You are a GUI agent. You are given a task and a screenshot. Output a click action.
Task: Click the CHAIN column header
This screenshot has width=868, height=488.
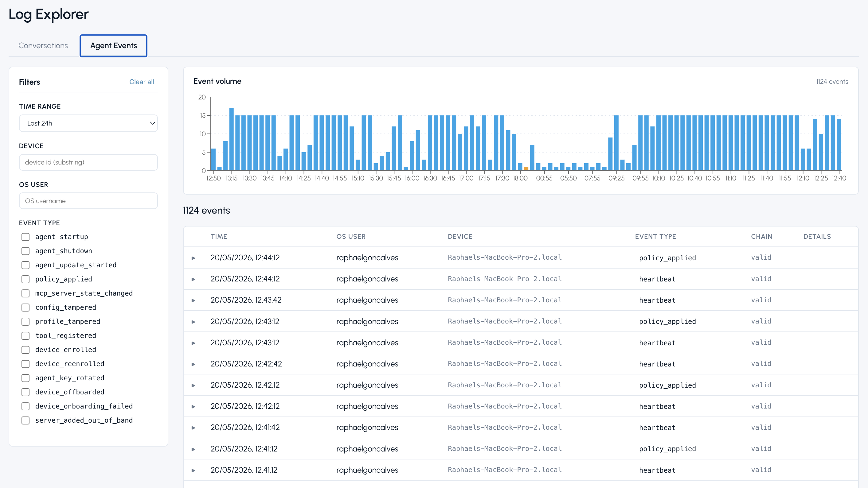761,236
